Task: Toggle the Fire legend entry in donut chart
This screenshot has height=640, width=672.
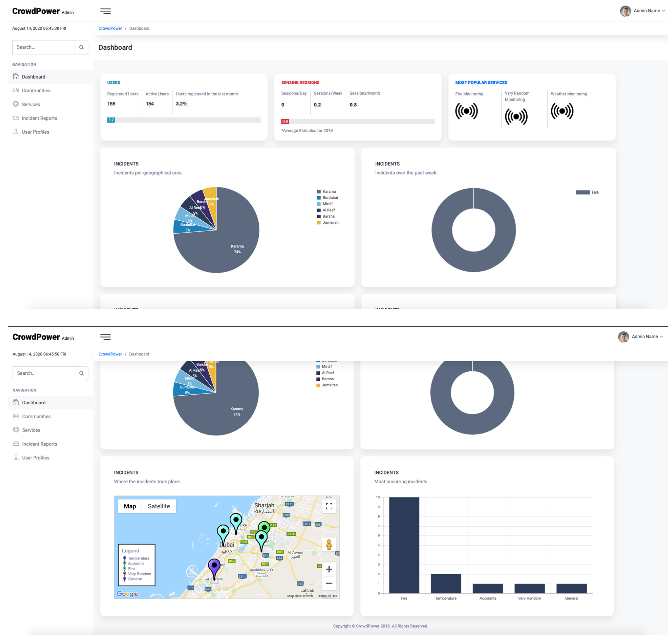Action: click(586, 192)
